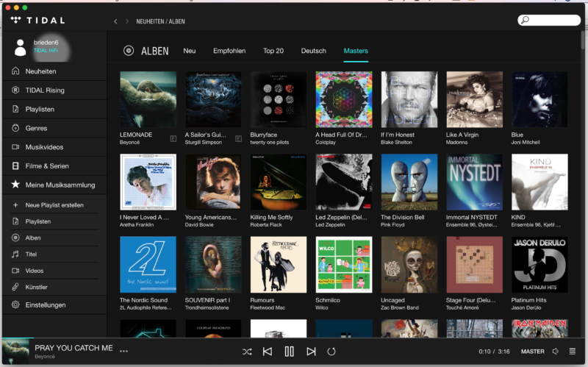Toggle the MASTER quality indicator
This screenshot has width=588, height=367.
(x=532, y=352)
